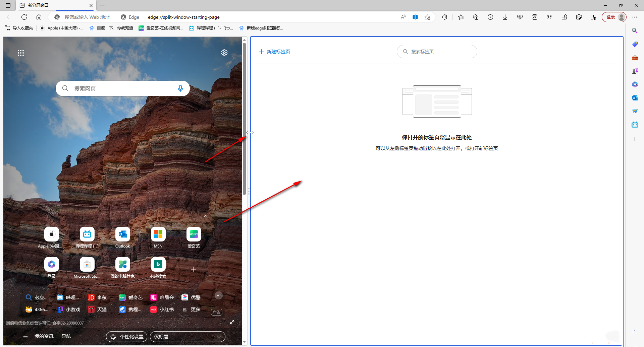Go to home page icon
The image size is (644, 347).
click(x=39, y=17)
